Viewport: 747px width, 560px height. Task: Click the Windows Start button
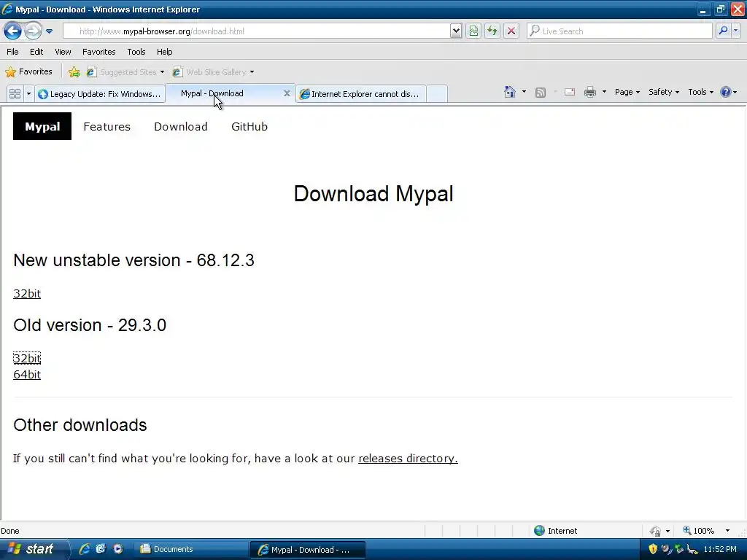[x=34, y=549]
